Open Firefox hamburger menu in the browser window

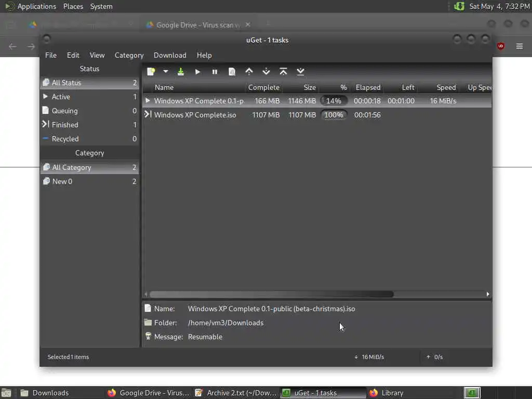coord(520,46)
